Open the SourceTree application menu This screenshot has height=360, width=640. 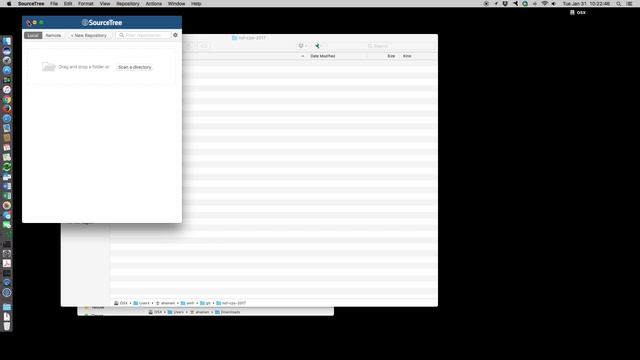click(x=31, y=4)
